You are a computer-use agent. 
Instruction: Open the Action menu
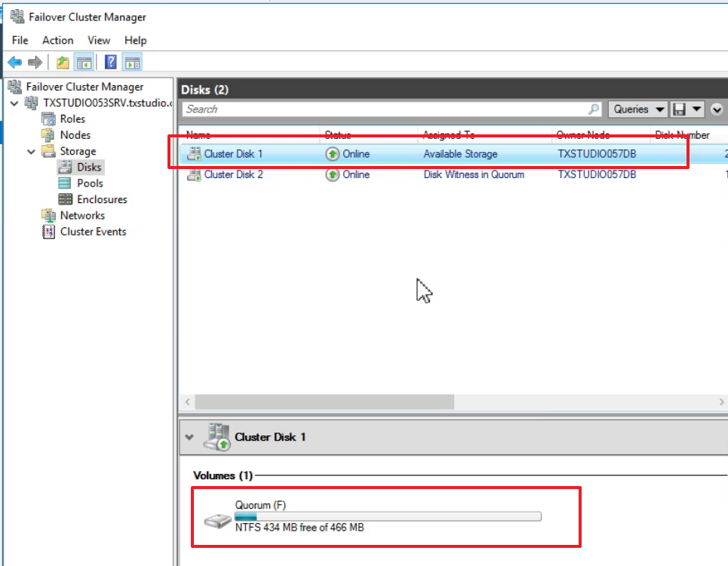click(57, 41)
